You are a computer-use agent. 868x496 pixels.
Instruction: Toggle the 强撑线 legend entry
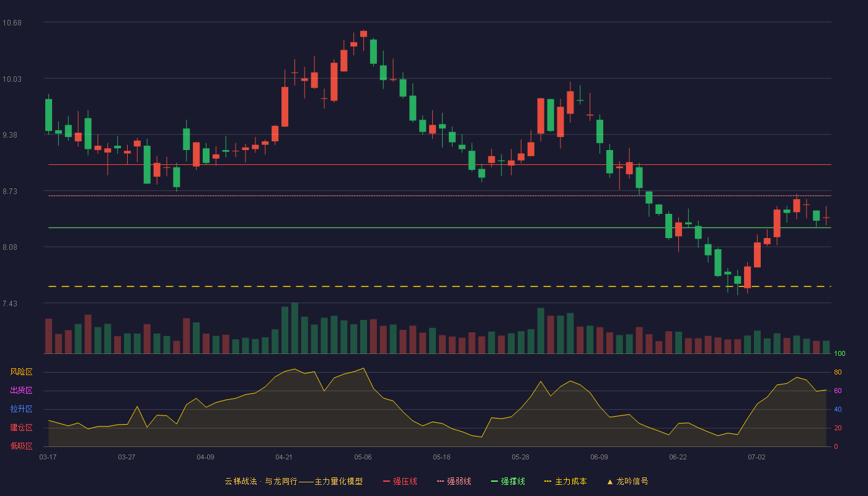pos(508,481)
